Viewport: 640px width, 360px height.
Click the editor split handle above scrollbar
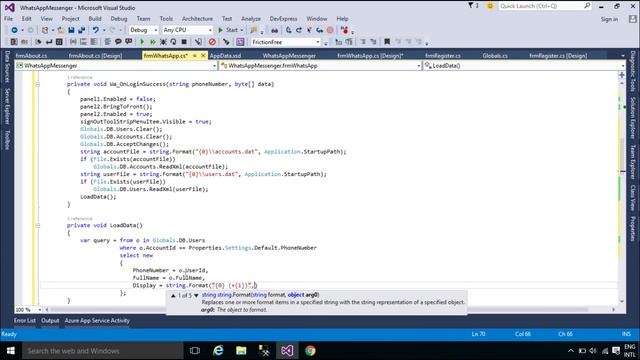[622, 75]
